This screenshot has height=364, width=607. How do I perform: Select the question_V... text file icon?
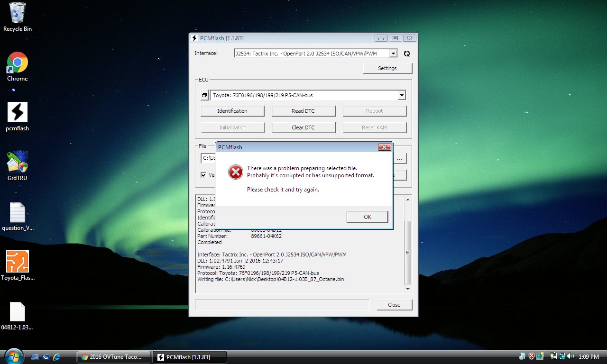(x=18, y=217)
